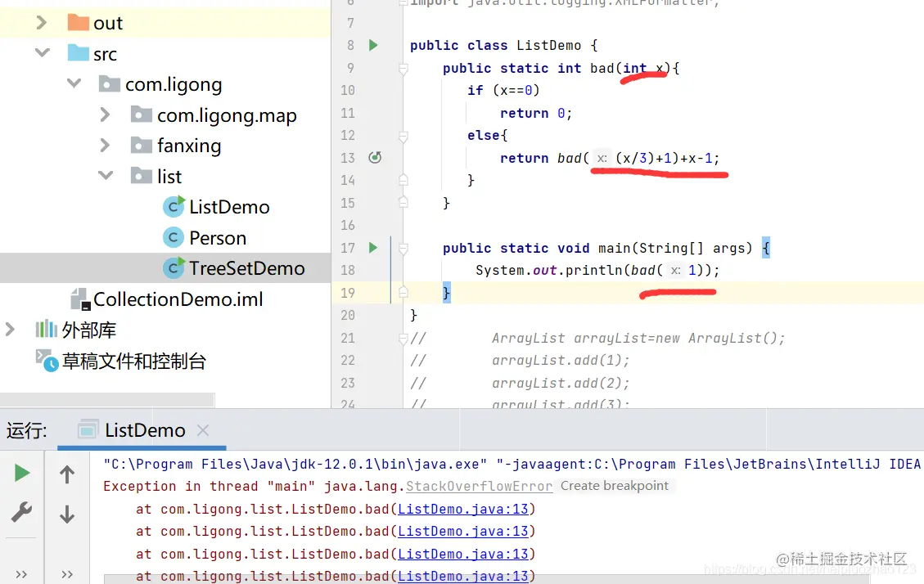Click the console horizontal scrollbar
This screenshot has width=924, height=584.
(x=485, y=579)
